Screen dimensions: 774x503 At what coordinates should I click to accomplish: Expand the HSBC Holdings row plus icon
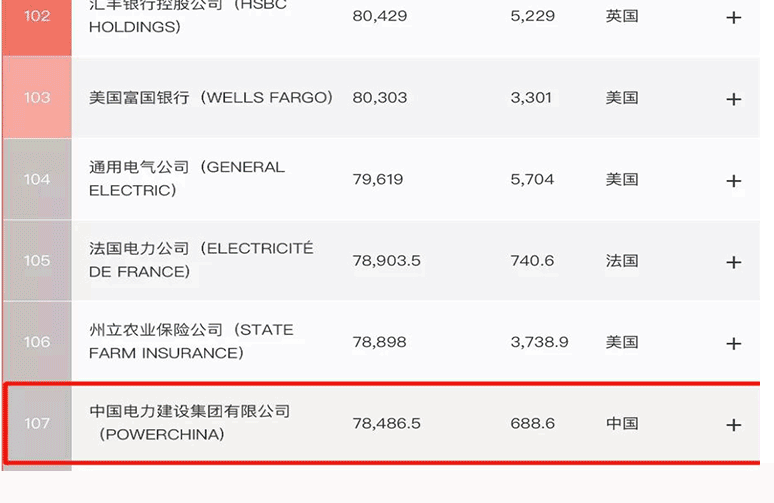(x=733, y=18)
